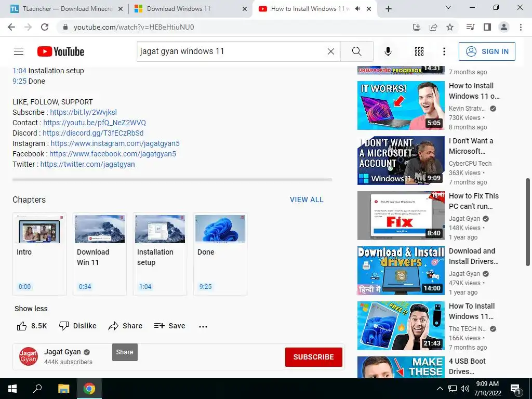Select the Done chapter card
Screen dimensions: 532x399
(220, 254)
